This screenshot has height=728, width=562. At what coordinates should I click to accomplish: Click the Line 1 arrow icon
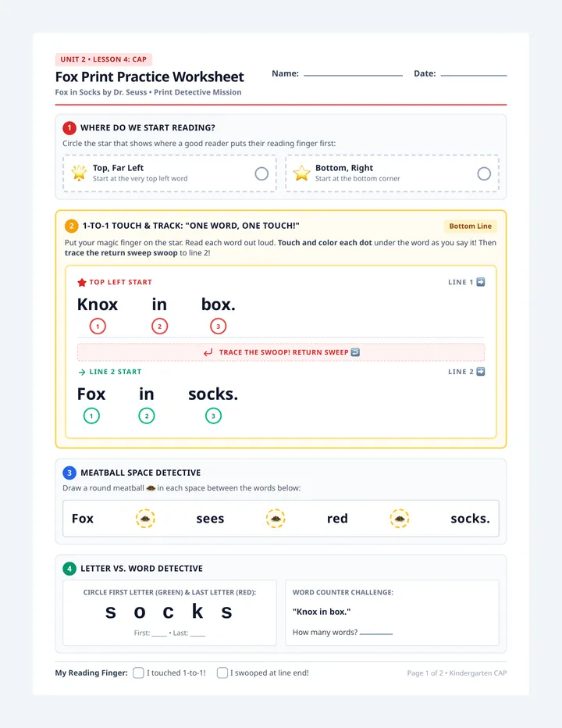point(481,282)
